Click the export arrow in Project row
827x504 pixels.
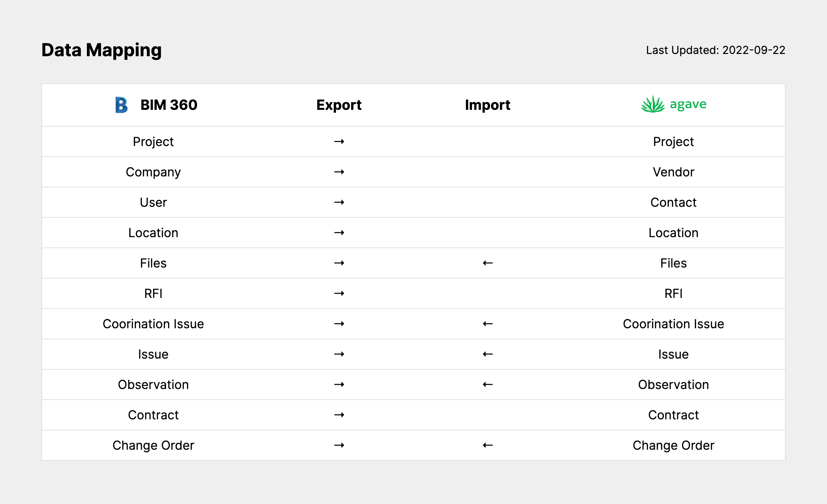click(339, 142)
